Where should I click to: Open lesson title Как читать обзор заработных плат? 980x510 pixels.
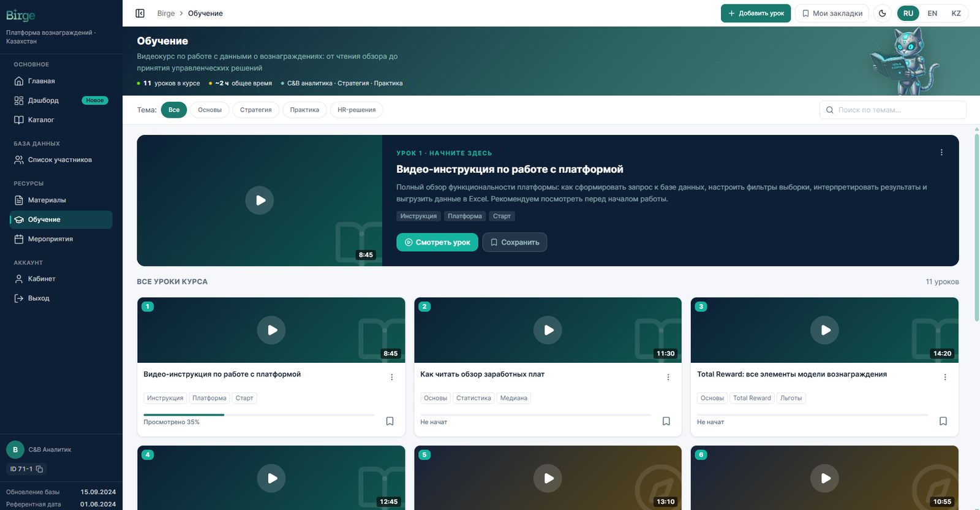pyautogui.click(x=482, y=374)
